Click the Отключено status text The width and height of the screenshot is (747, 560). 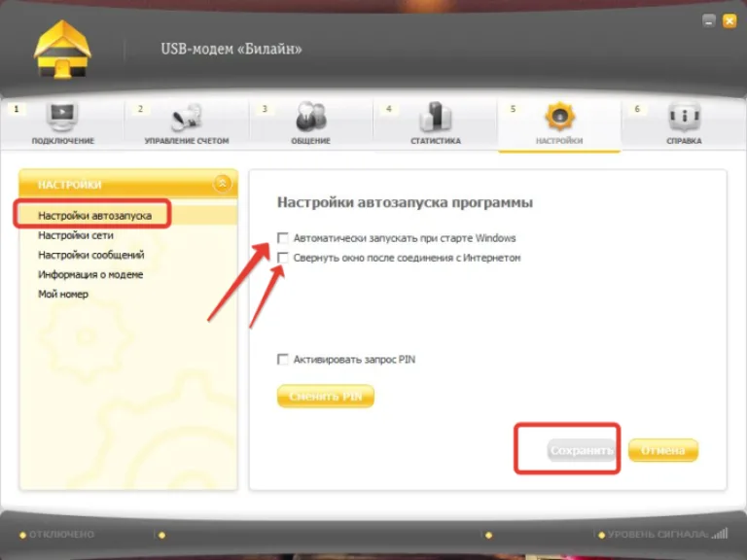(x=61, y=535)
